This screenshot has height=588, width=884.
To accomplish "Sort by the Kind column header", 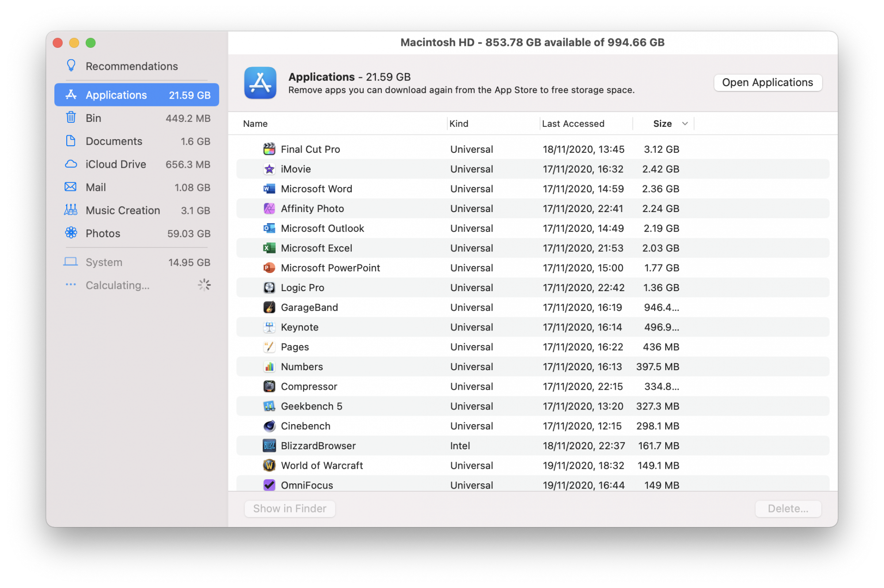I will pyautogui.click(x=459, y=124).
